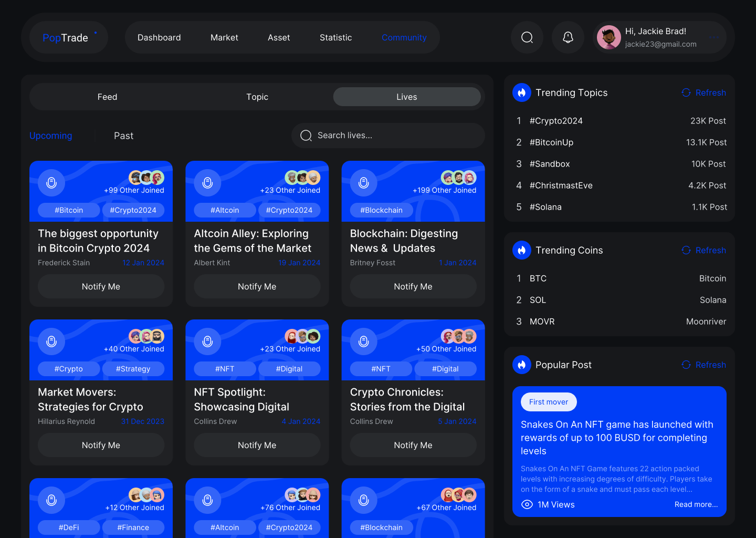Open the global search icon in header
The image size is (756, 538).
527,37
